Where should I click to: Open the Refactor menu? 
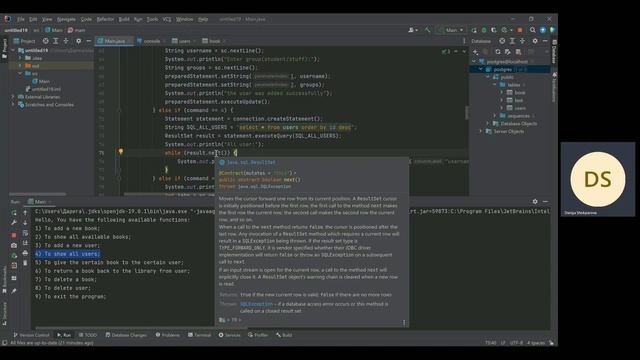tap(105, 19)
